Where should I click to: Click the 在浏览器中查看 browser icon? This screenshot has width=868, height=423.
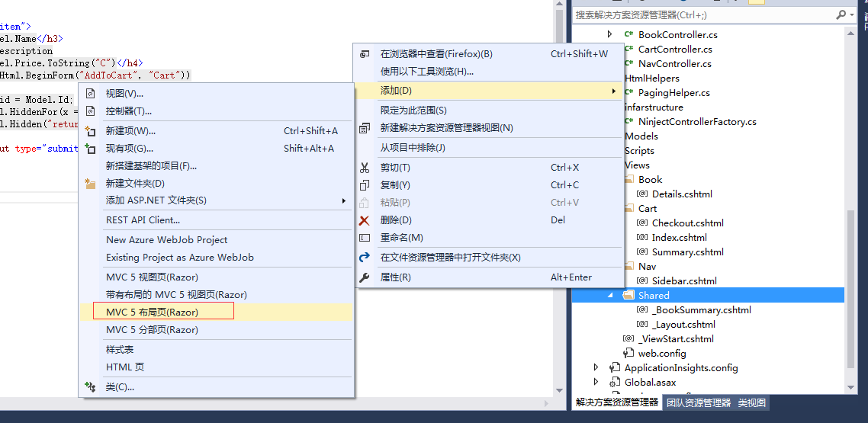[365, 53]
